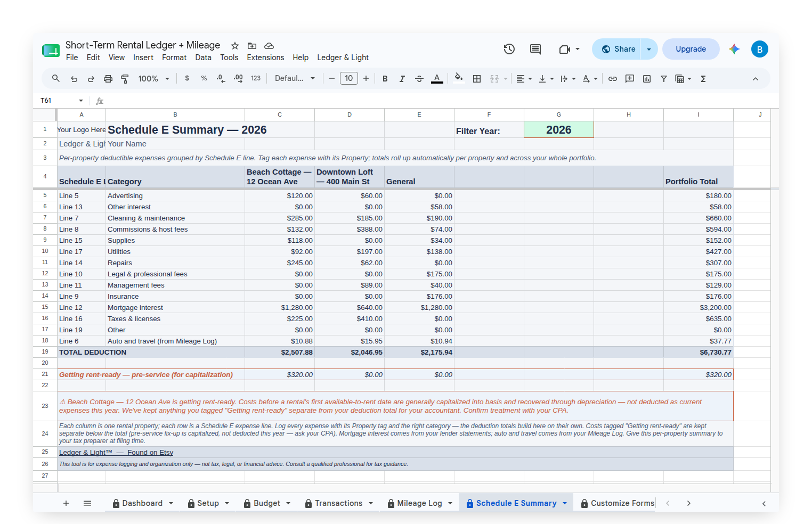Viewport: 812px width, 524px height.
Task: Open the Format menu
Action: [174, 58]
